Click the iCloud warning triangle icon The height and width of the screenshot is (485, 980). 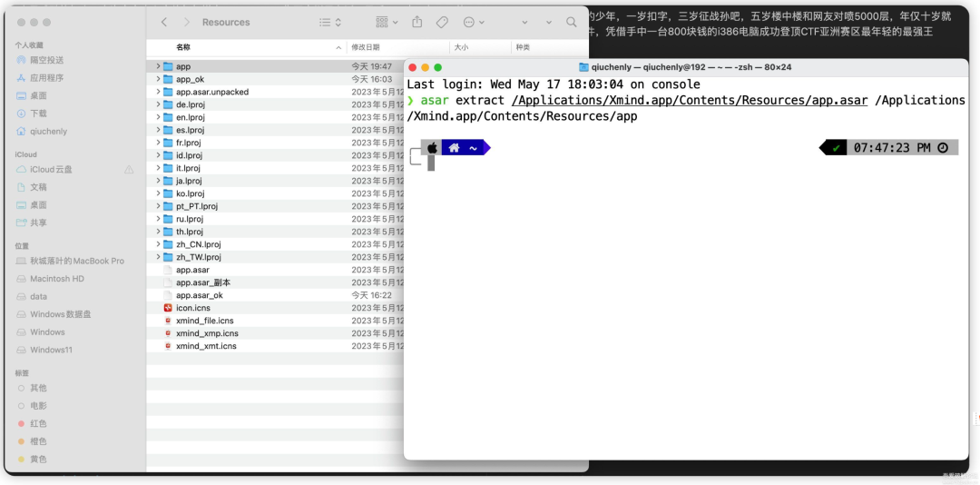(x=129, y=170)
